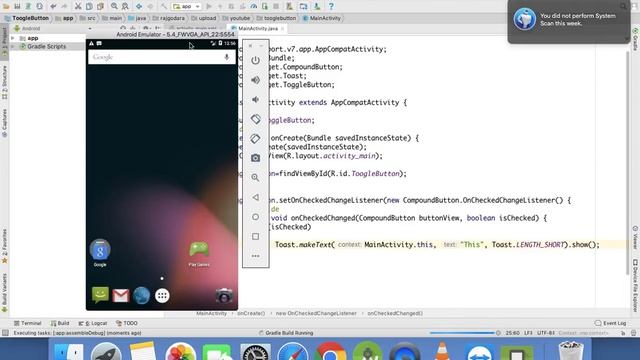This screenshot has height=360, width=640.
Task: Open the Google app icon in emulator
Action: point(100,253)
